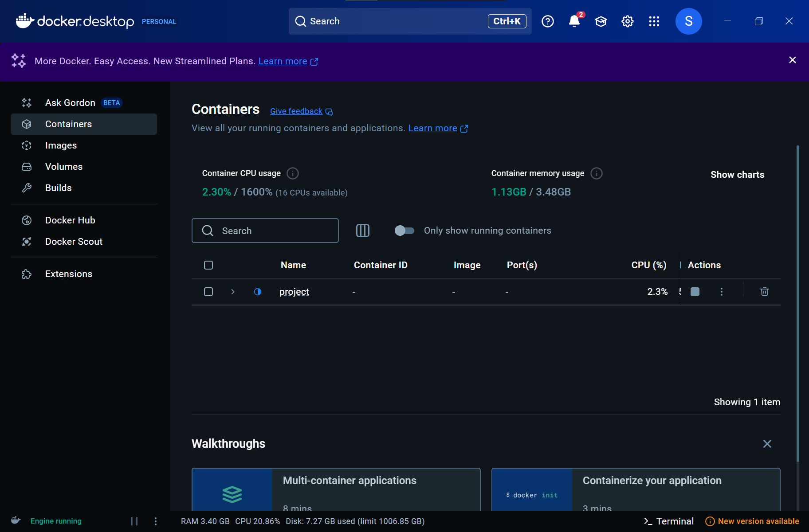Open Extensions in the sidebar
The height and width of the screenshot is (532, 809).
83,274
